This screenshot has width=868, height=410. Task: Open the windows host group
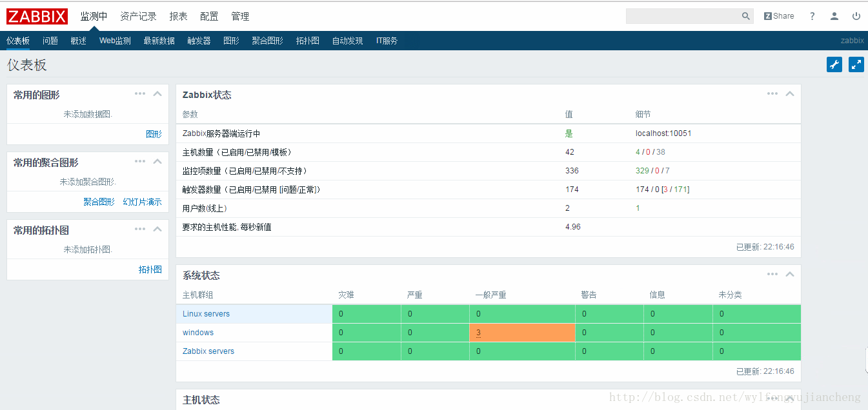[198, 333]
